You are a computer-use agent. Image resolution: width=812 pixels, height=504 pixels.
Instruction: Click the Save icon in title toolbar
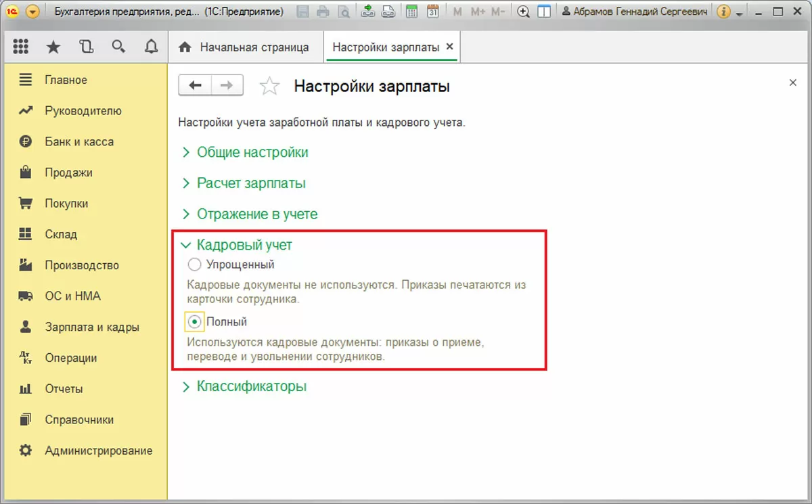tap(302, 12)
